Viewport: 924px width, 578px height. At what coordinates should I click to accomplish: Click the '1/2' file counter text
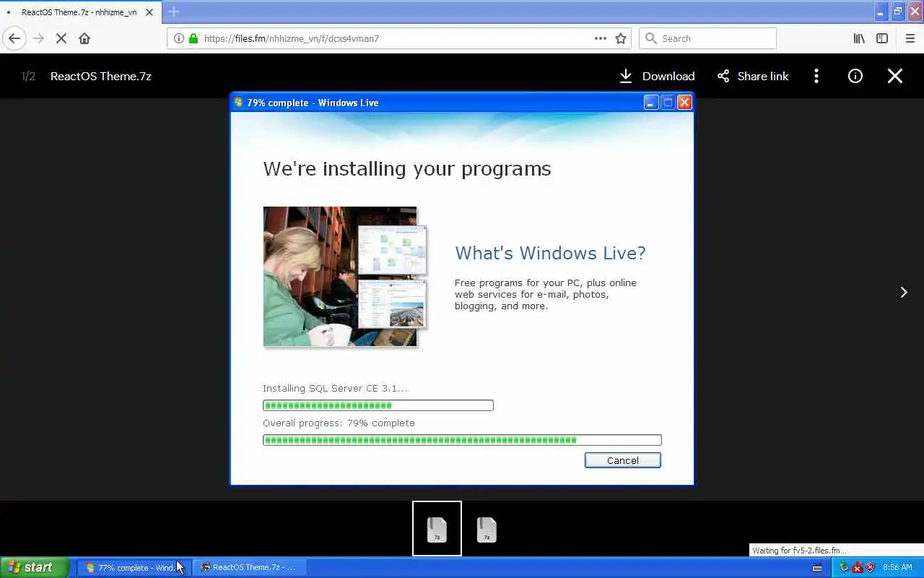pyautogui.click(x=28, y=76)
